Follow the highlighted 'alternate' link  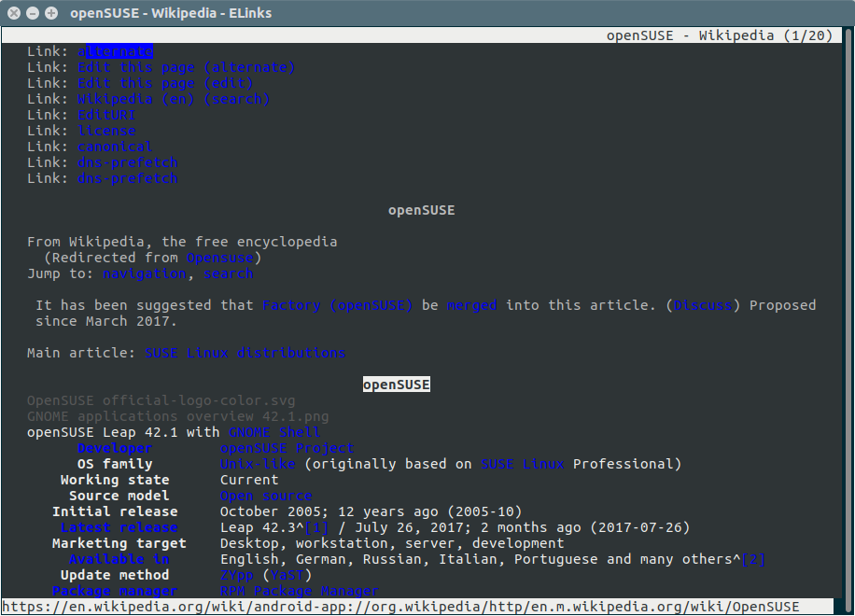pos(115,51)
